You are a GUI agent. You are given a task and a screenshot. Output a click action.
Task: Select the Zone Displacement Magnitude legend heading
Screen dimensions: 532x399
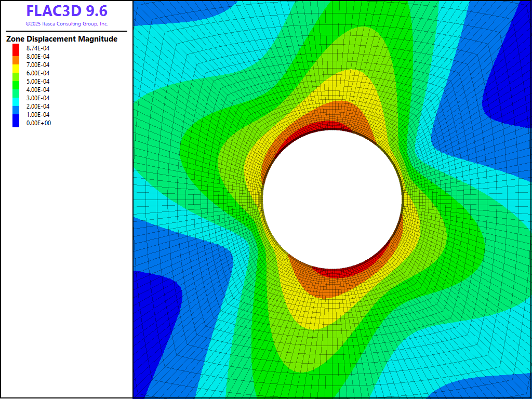tap(62, 39)
